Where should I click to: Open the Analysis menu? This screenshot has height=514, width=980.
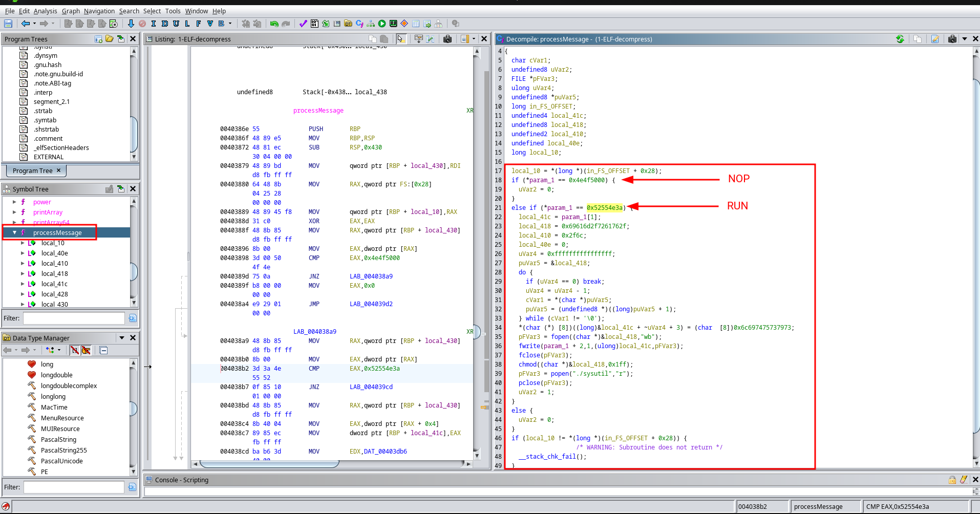[45, 11]
